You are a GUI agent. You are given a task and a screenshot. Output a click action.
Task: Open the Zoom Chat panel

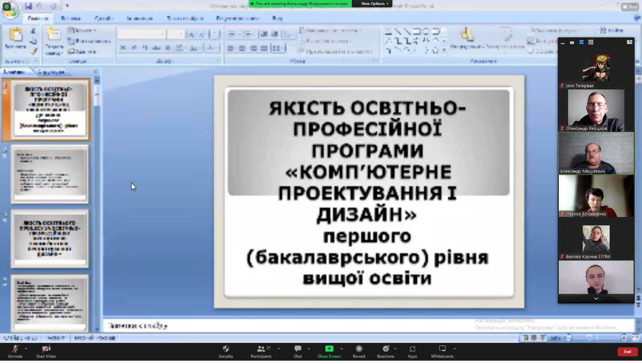click(x=298, y=351)
